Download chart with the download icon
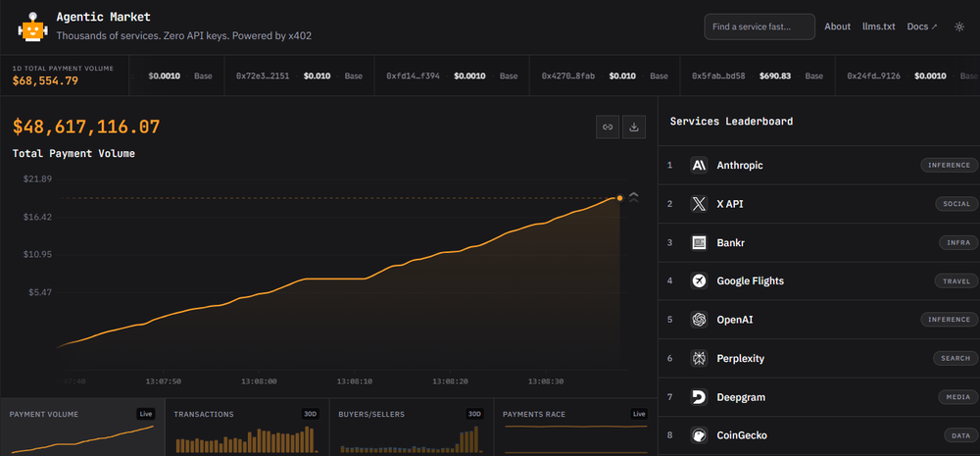 (634, 127)
